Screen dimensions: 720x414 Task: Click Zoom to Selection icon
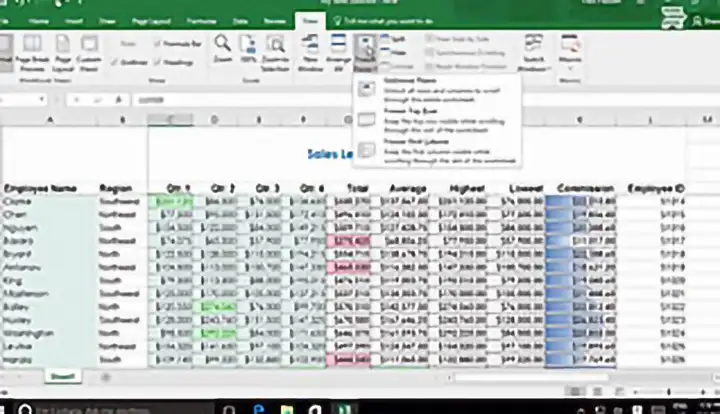pyautogui.click(x=274, y=48)
